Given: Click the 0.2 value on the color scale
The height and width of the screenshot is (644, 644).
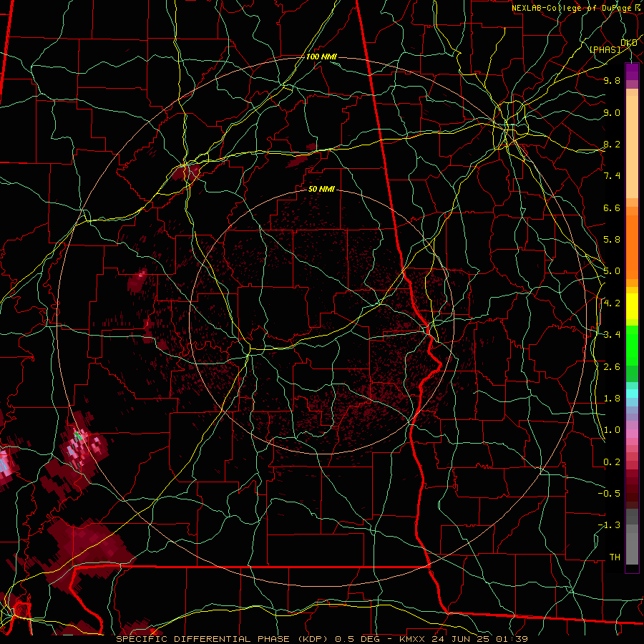Looking at the screenshot, I should click(x=612, y=462).
